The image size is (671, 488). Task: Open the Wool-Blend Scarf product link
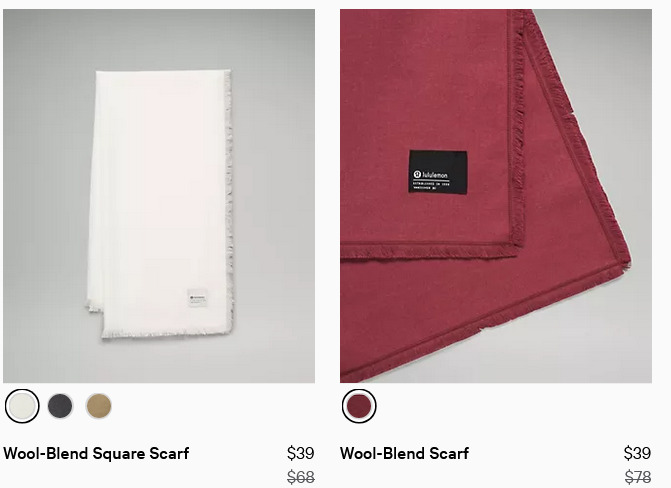[x=404, y=453]
